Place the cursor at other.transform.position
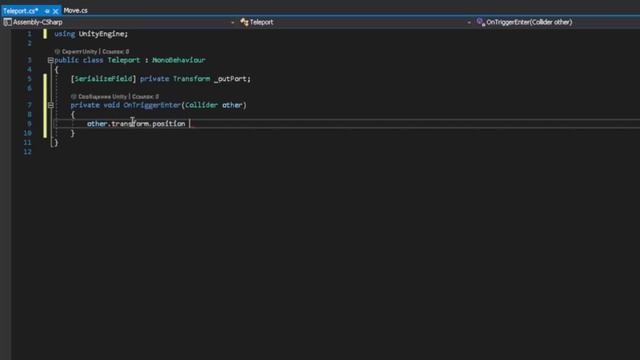This screenshot has height=360, width=640. point(136,124)
